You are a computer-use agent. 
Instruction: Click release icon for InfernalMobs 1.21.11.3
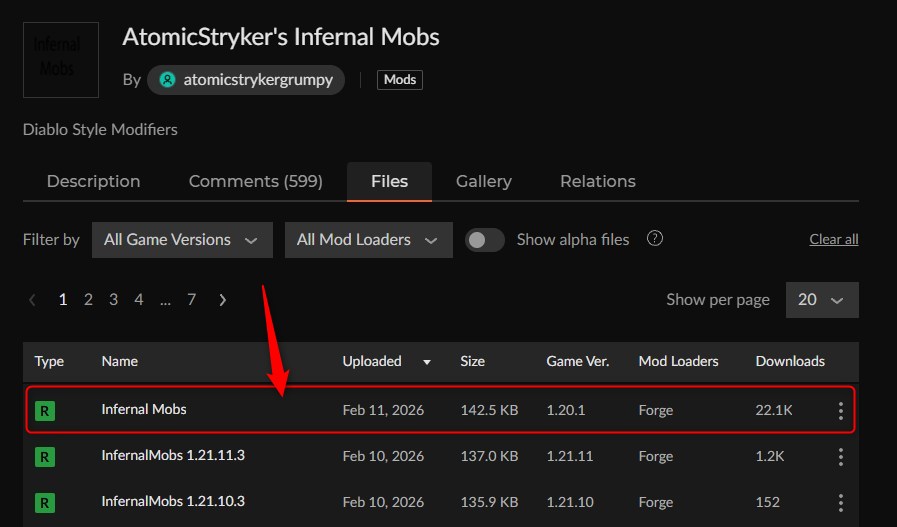coord(45,457)
